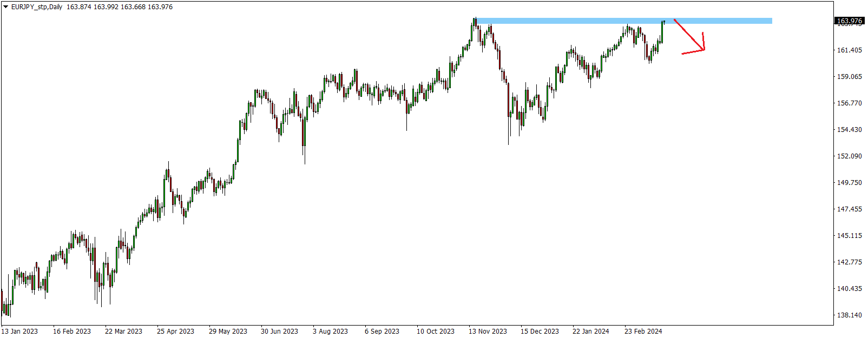Click the 29 May 2023 date label

(228, 332)
